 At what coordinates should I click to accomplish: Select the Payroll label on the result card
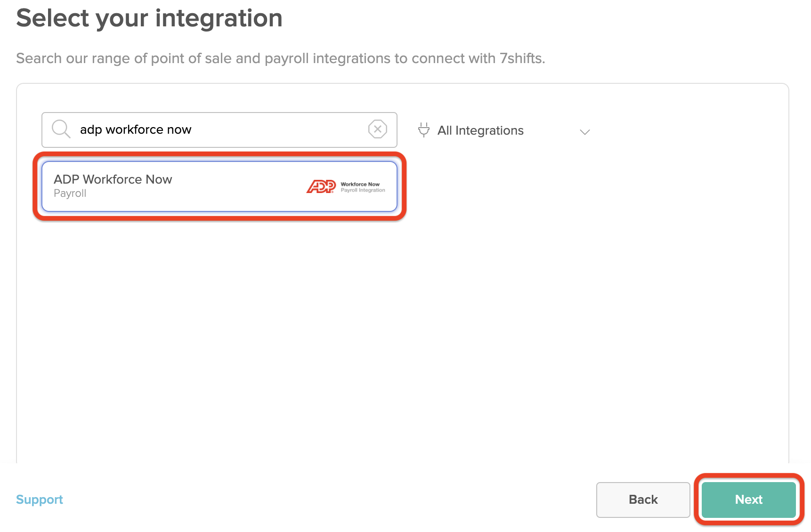point(70,193)
